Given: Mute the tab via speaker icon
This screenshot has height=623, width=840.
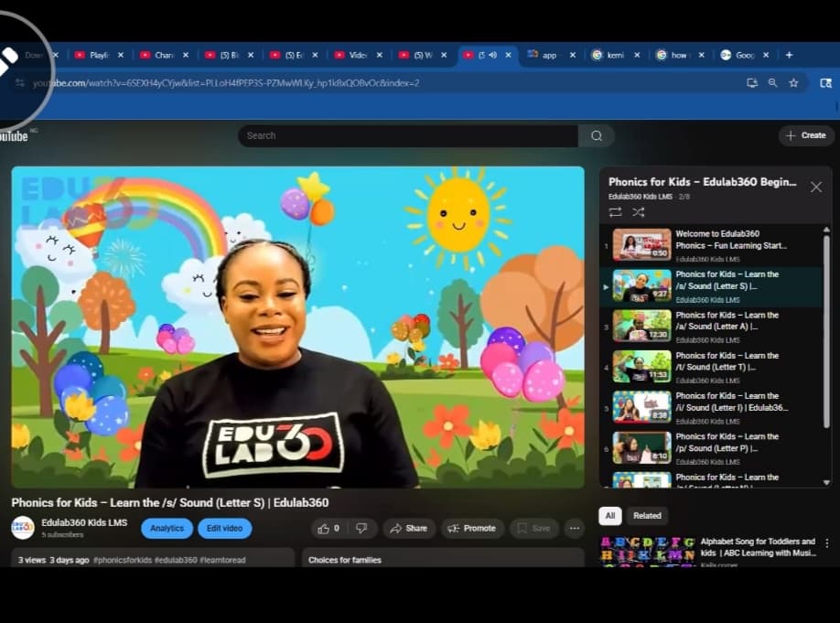Looking at the screenshot, I should pyautogui.click(x=493, y=55).
